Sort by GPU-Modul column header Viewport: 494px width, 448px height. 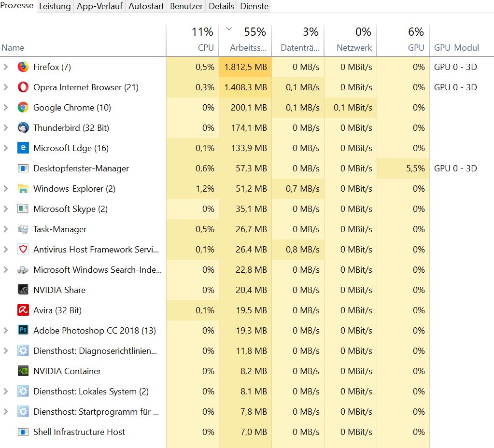coord(462,41)
